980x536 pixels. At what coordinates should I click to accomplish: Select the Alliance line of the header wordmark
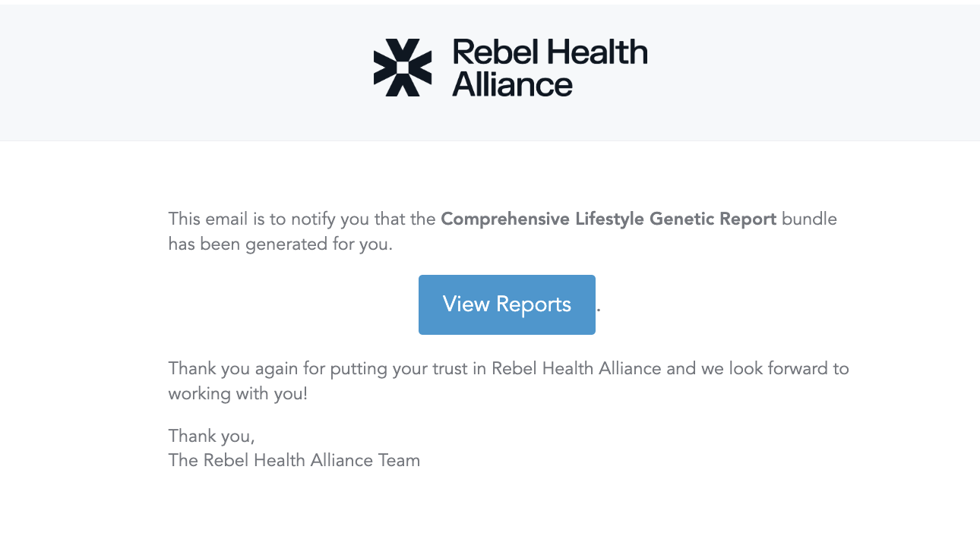[x=514, y=85]
